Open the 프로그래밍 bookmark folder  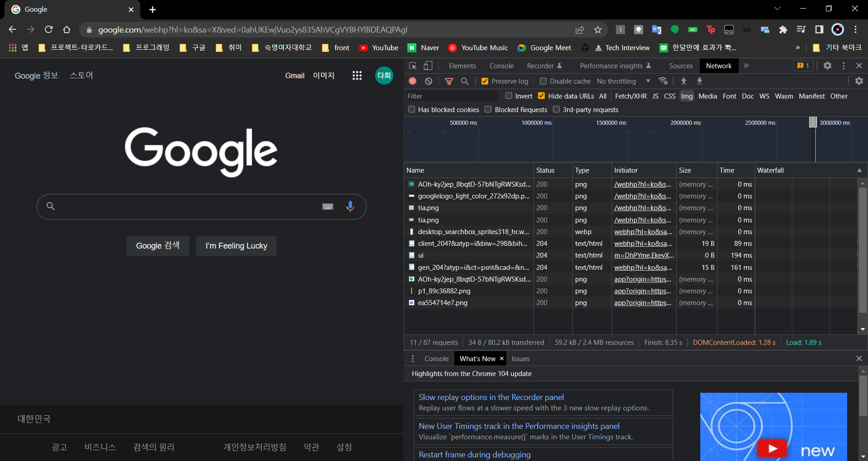146,47
